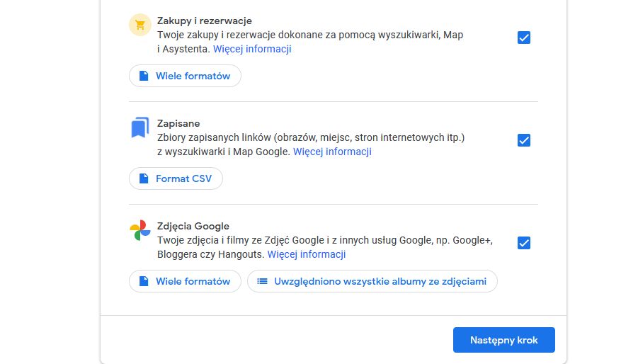
Task: Click the Zdjęcia Google section title
Action: pyautogui.click(x=193, y=226)
